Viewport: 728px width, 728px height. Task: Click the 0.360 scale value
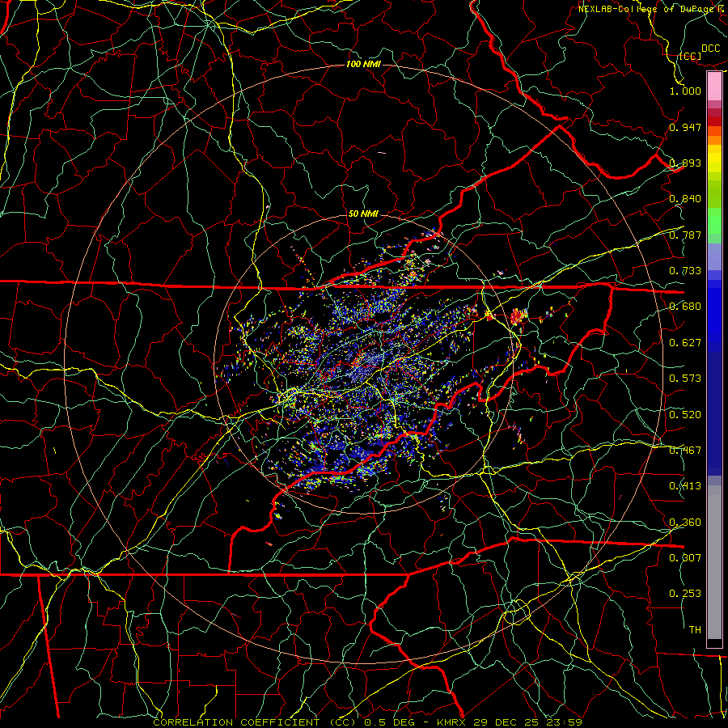[x=685, y=523]
